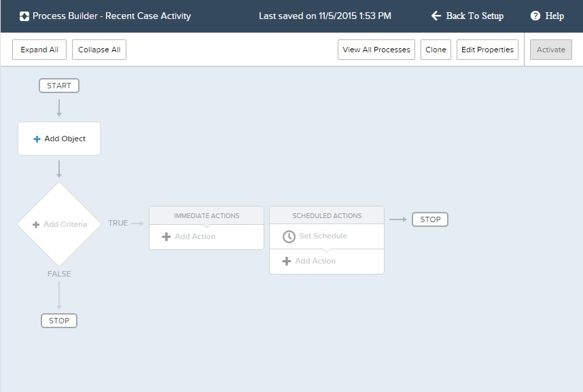
Task: Click the Help question mark icon
Action: (x=535, y=16)
